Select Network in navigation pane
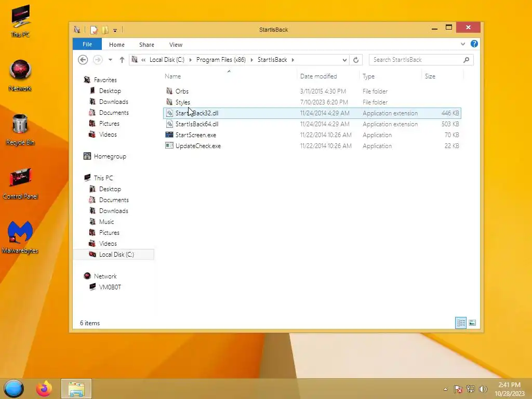532x399 pixels. tap(105, 276)
